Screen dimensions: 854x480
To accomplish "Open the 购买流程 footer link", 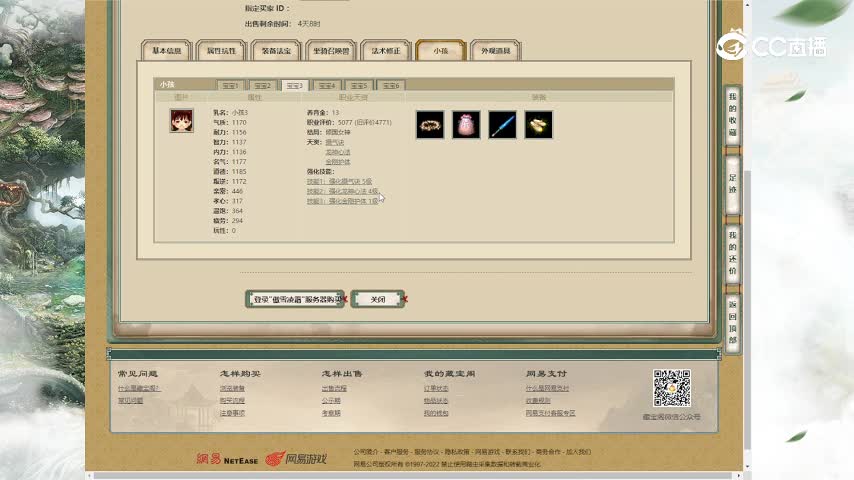I will point(233,400).
